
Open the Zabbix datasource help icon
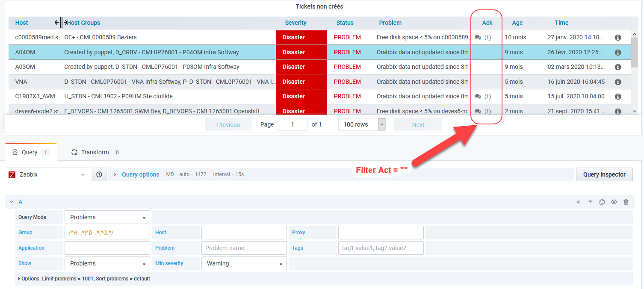tap(99, 174)
